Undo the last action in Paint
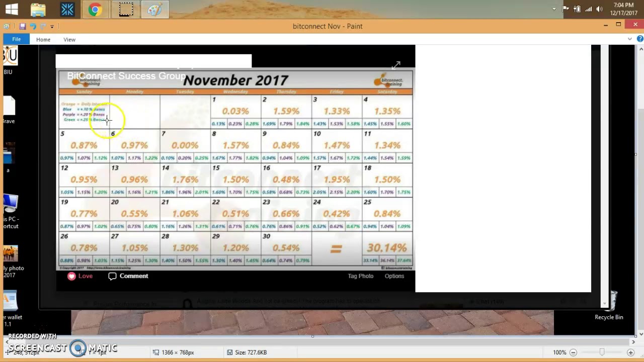This screenshot has width=644, height=362. [x=33, y=26]
